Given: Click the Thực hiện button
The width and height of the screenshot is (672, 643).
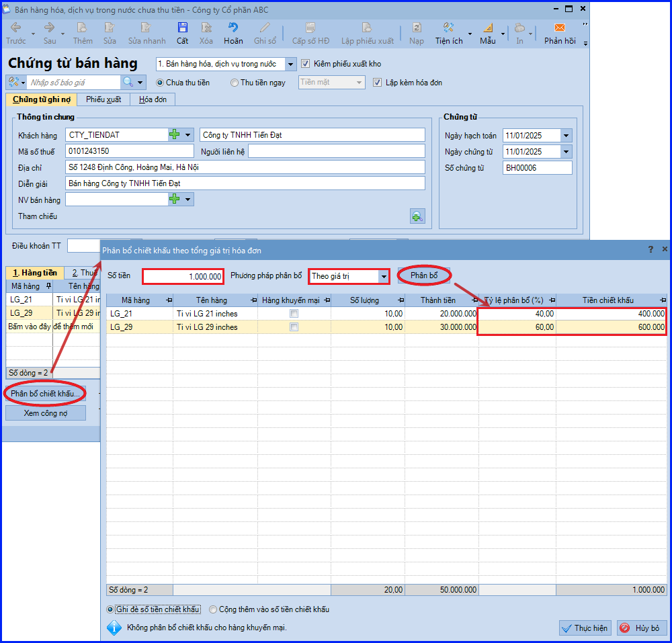Looking at the screenshot, I should click(x=586, y=628).
